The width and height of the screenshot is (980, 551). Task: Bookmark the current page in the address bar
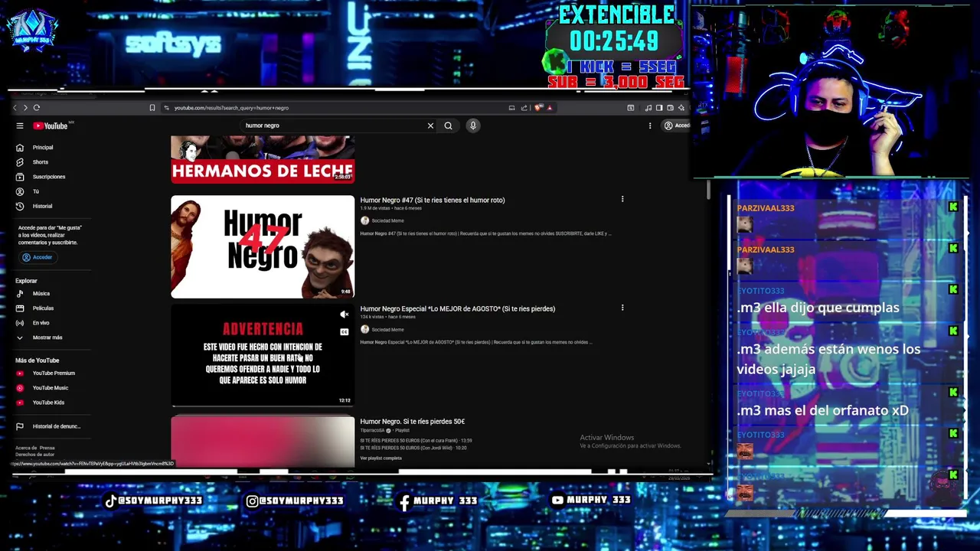(152, 108)
